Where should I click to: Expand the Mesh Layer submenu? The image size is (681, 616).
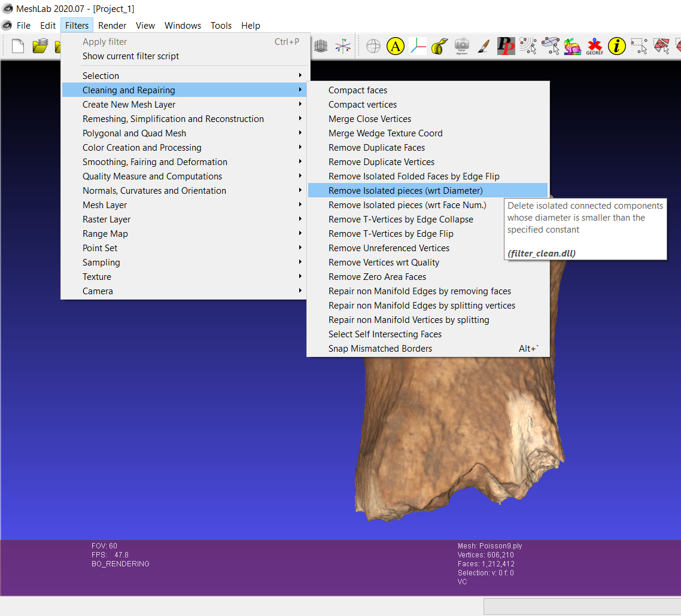click(x=184, y=205)
